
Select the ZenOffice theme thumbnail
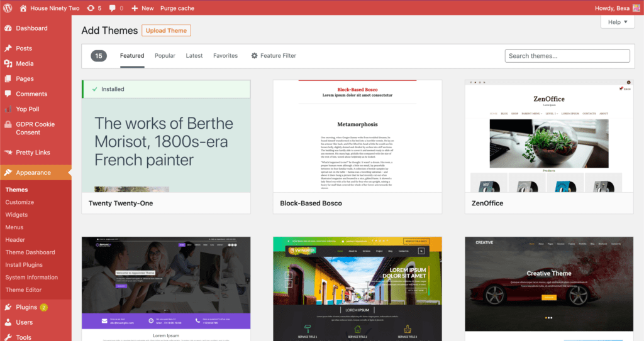tap(548, 136)
